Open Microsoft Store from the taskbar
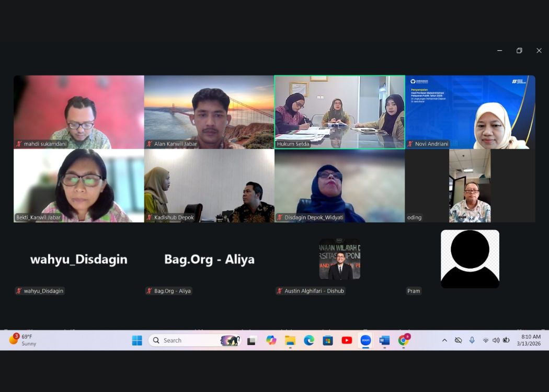Screen dimensions: 549x392 [328, 340]
